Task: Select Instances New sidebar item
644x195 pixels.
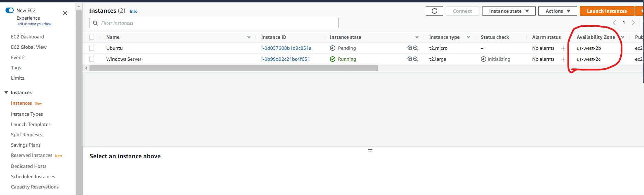Action: pos(21,103)
